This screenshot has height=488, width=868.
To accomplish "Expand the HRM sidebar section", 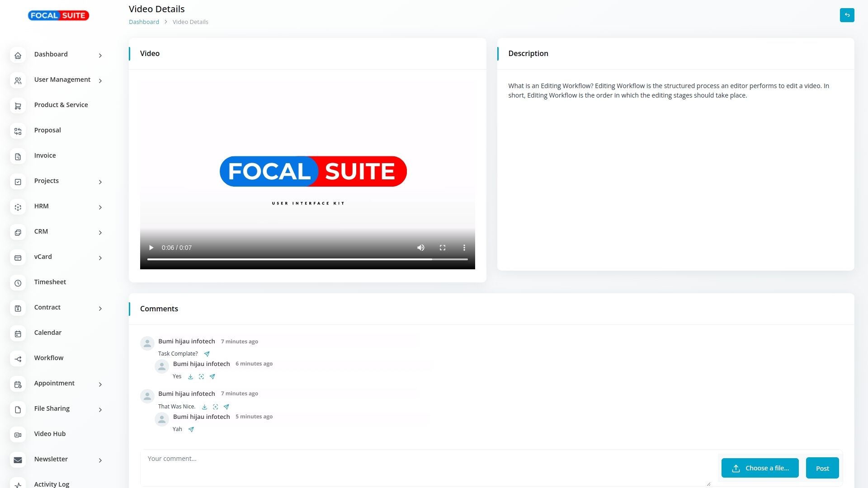I will click(x=42, y=206).
